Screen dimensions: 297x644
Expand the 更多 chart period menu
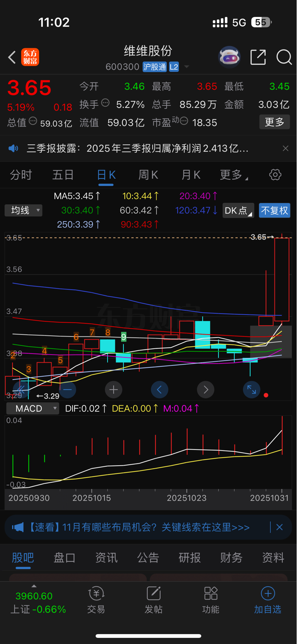point(234,175)
